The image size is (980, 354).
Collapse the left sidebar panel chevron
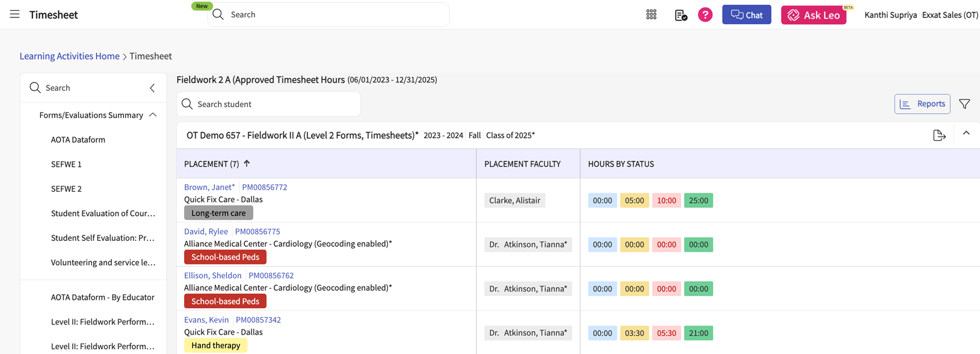click(x=152, y=88)
